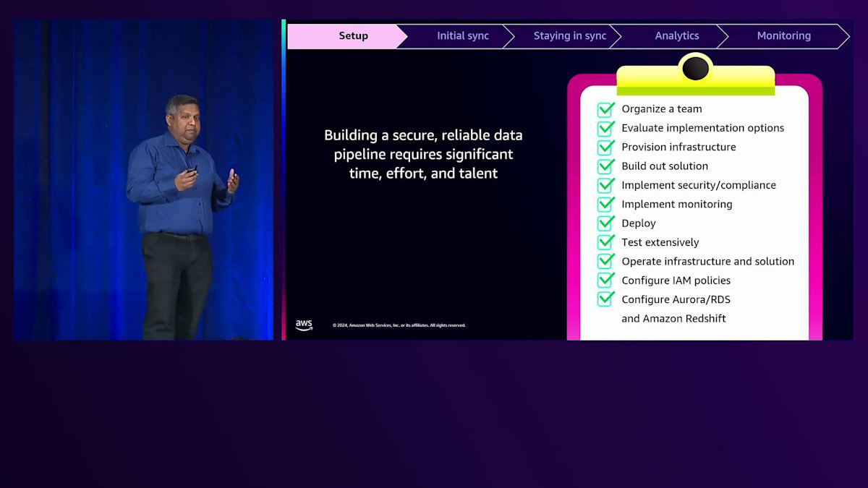This screenshot has height=488, width=868.
Task: Click the text 'Deploy' in checklist
Action: coord(639,223)
